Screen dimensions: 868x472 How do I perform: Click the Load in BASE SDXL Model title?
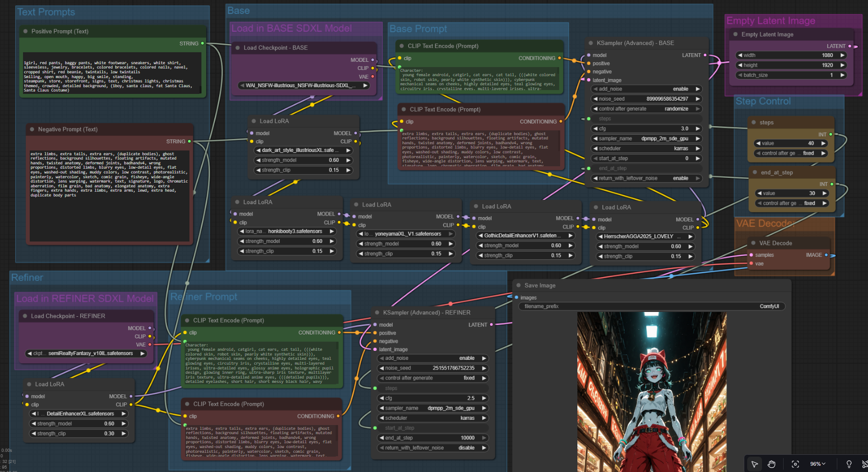coord(292,28)
